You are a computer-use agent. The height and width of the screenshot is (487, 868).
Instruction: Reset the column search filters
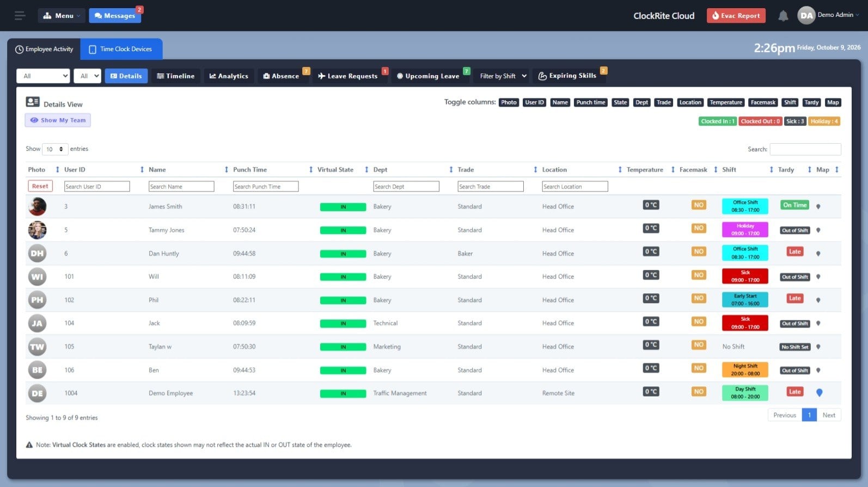tap(40, 186)
